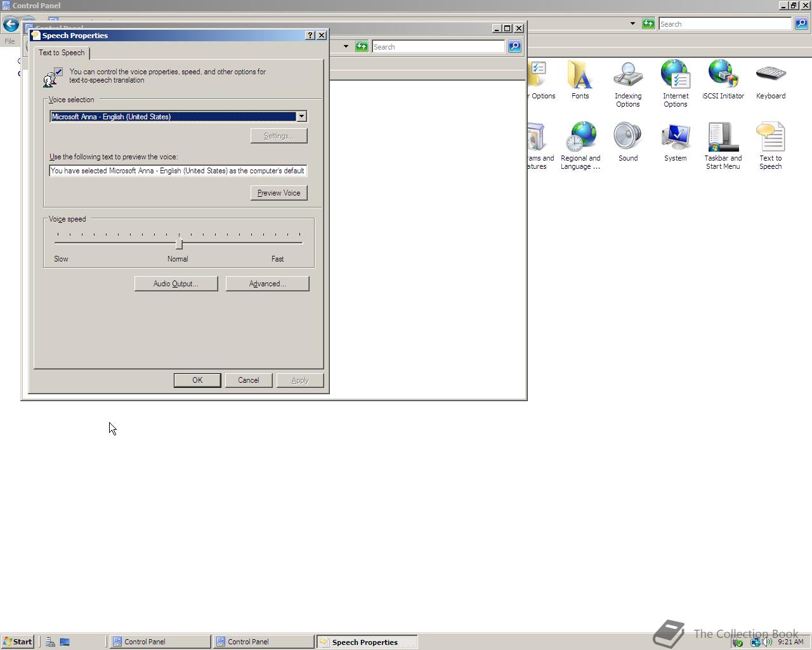
Task: Click the Preview Voice button
Action: (x=279, y=193)
